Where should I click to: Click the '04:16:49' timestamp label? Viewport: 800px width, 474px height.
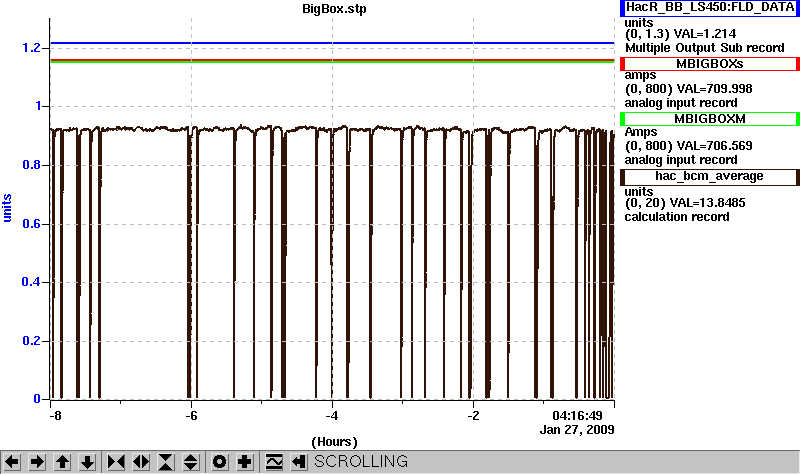coord(577,416)
